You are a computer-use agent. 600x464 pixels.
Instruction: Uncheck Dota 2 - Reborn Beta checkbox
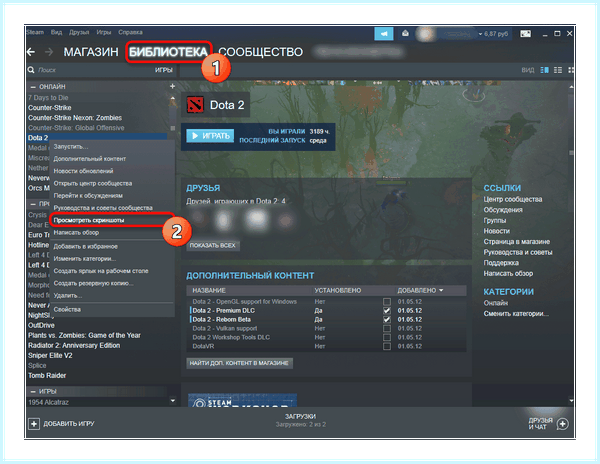(x=387, y=319)
